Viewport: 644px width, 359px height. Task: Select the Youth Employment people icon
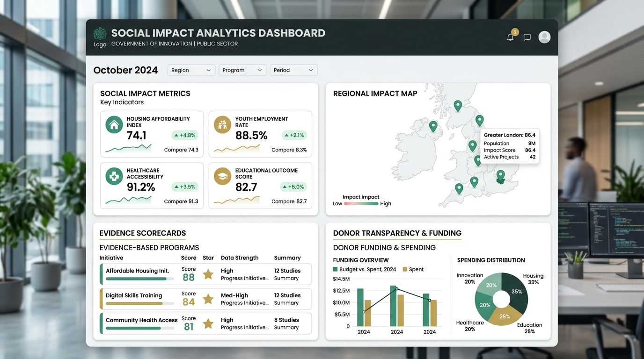click(x=223, y=125)
